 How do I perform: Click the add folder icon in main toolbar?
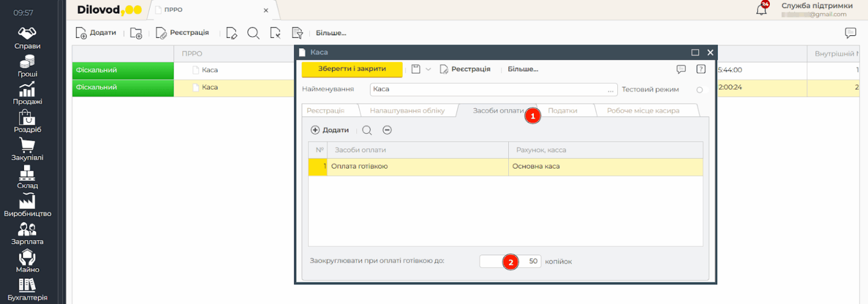coord(136,33)
